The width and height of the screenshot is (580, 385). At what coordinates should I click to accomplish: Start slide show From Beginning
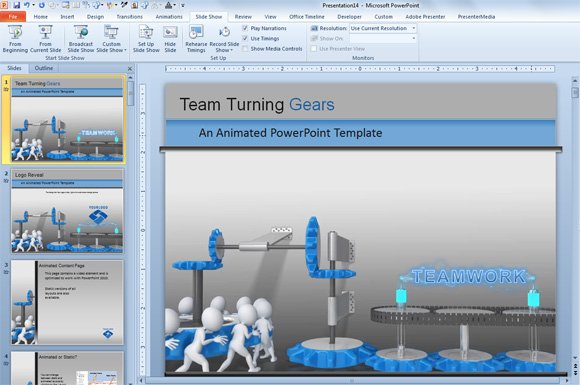pyautogui.click(x=15, y=39)
